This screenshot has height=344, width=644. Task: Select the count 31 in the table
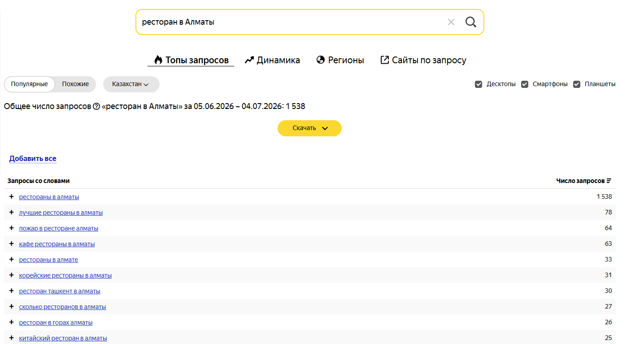click(608, 275)
